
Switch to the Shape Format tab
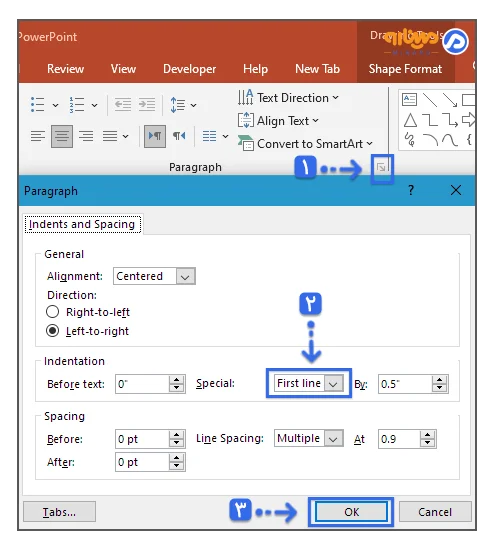[x=405, y=69]
